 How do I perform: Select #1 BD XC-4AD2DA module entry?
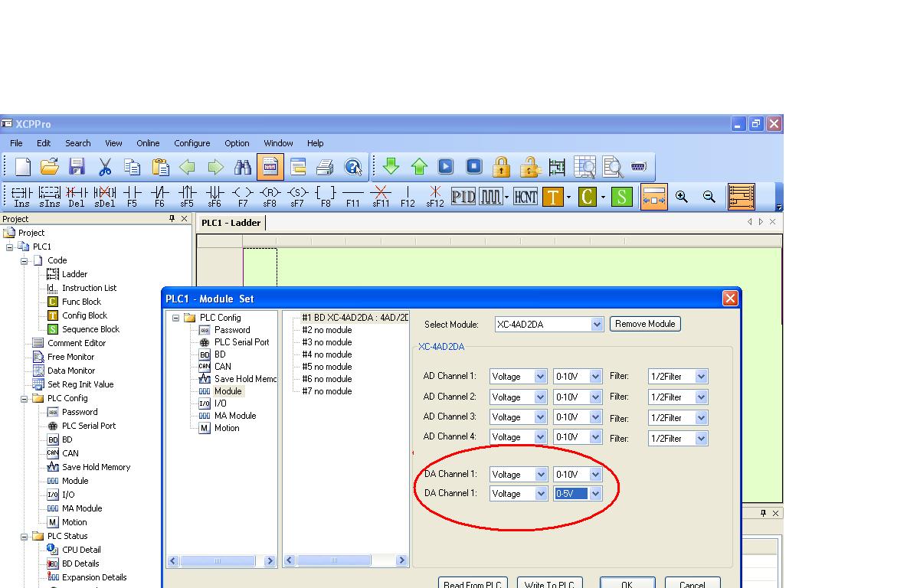tap(355, 318)
